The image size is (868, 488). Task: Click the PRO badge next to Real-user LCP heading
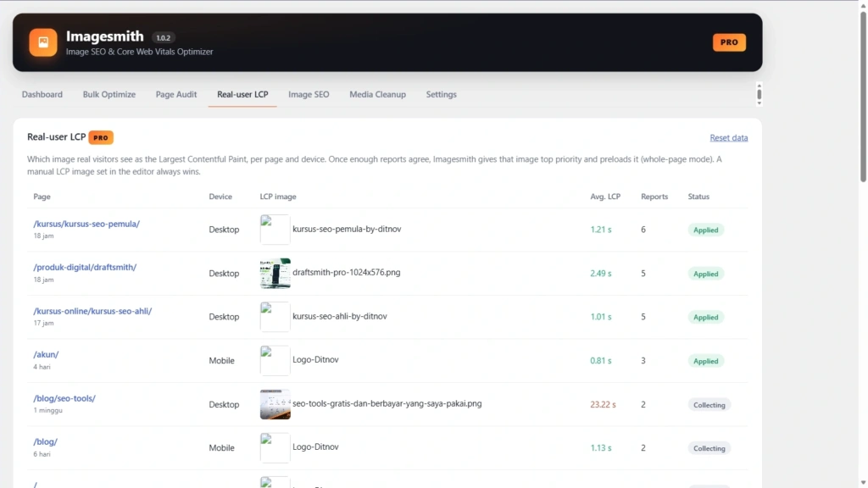point(101,138)
